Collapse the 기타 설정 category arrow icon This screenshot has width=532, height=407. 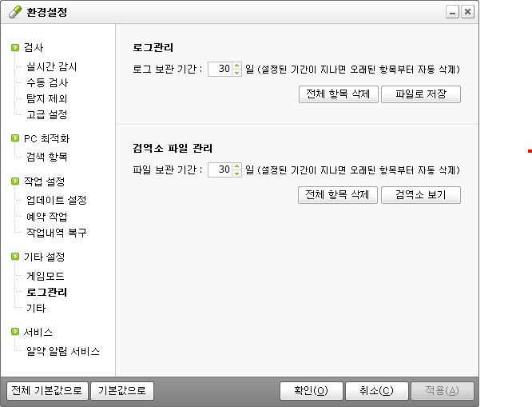(x=15, y=257)
